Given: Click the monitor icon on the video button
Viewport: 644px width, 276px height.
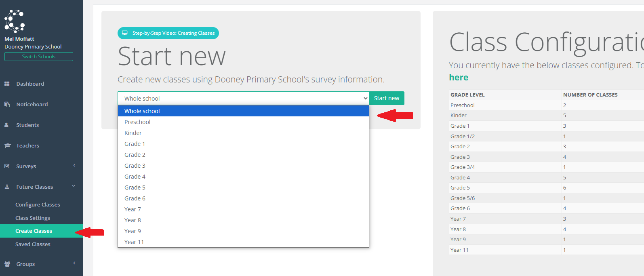Looking at the screenshot, I should pyautogui.click(x=125, y=33).
